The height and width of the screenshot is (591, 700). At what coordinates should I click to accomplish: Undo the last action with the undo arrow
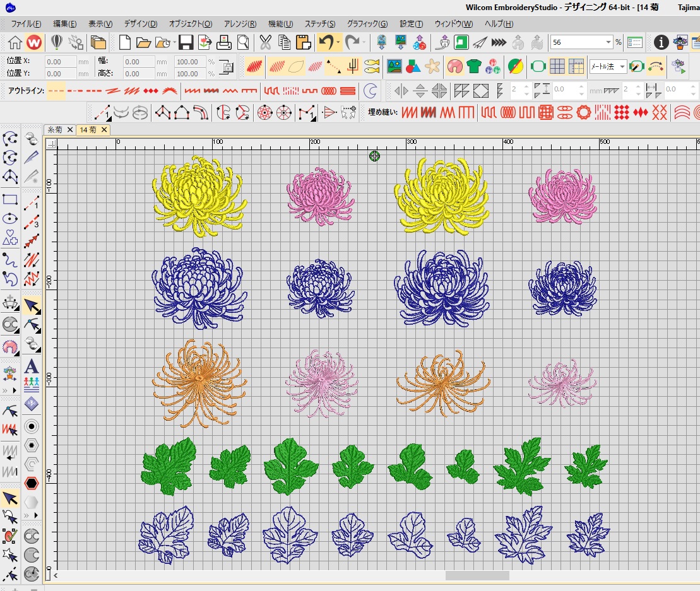[x=326, y=42]
